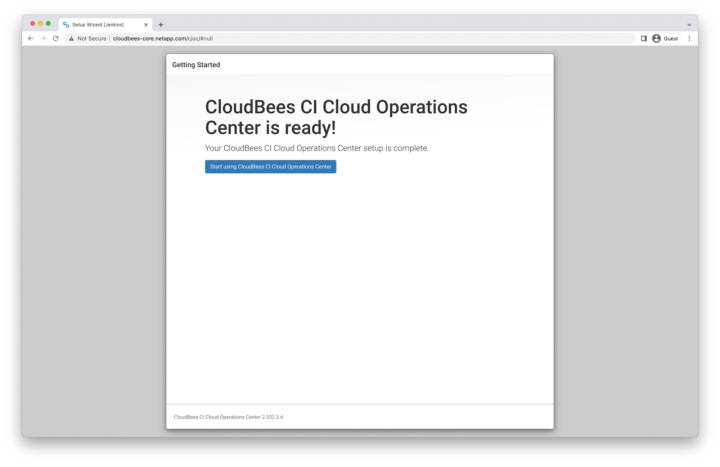Click the 'Operations Center is ready!' heading
This screenshot has height=467, width=720.
(270, 128)
